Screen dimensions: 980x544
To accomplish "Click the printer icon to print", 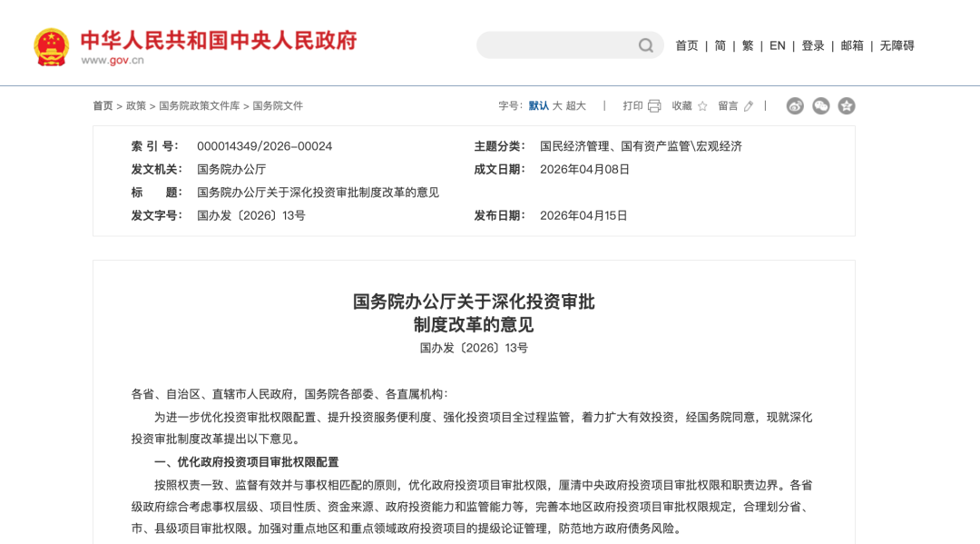I will click(x=654, y=106).
